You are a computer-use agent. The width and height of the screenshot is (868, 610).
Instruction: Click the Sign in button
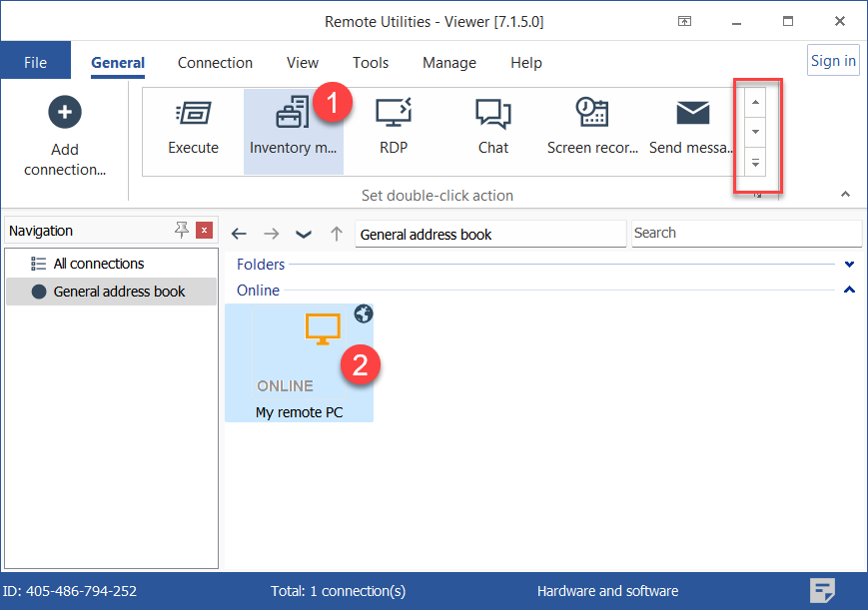tap(832, 60)
